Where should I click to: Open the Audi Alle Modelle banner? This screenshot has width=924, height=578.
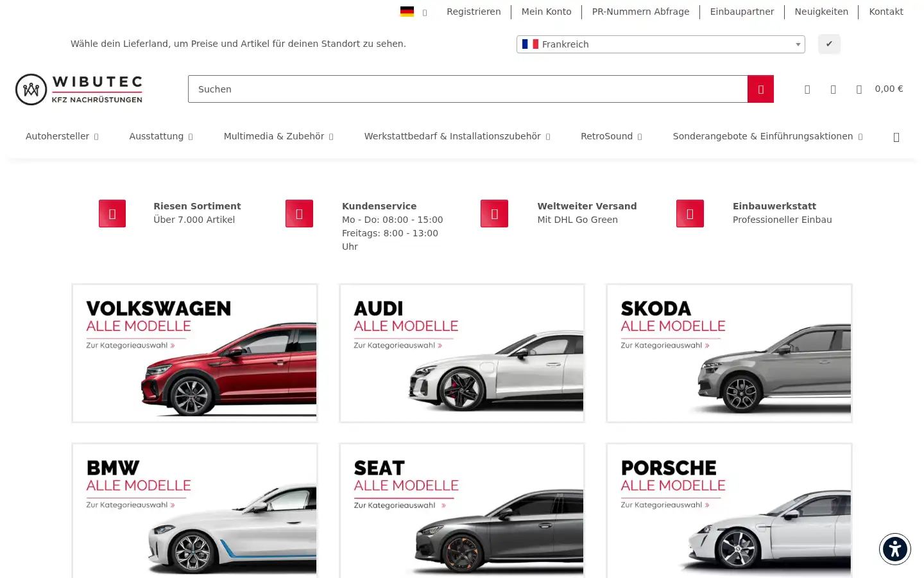462,353
